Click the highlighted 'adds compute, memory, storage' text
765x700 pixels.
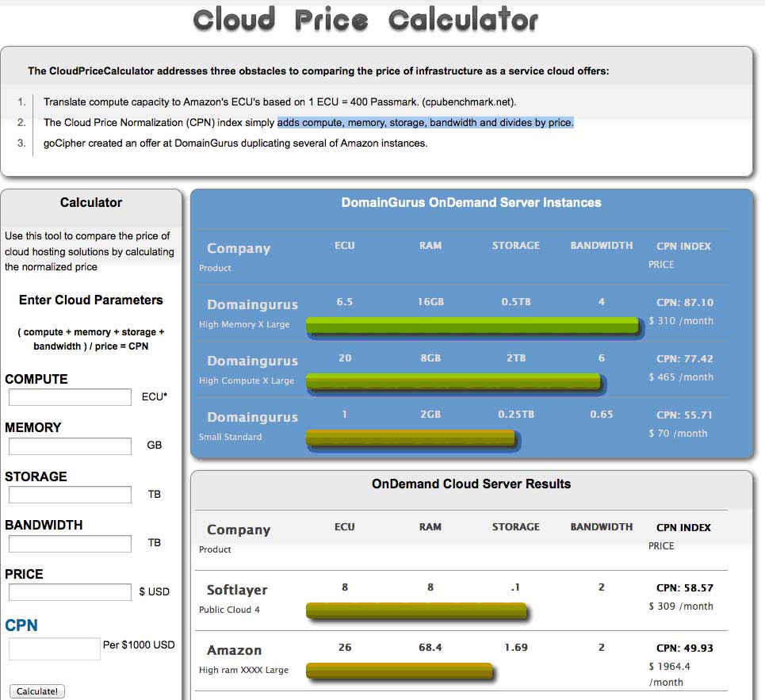426,122
